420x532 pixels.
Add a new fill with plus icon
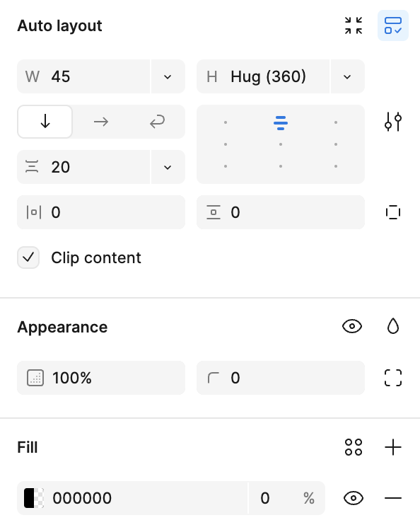pos(393,447)
